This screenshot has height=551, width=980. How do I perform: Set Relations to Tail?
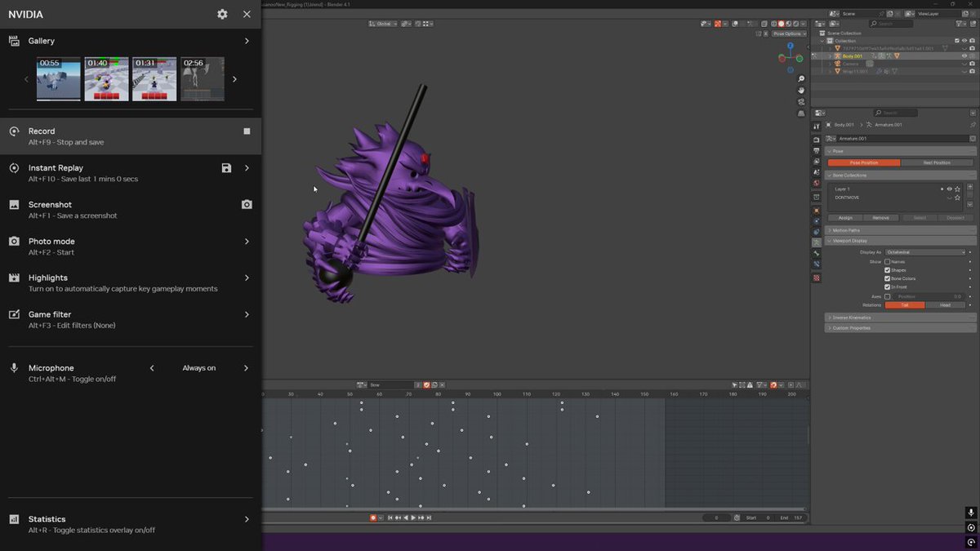pos(905,305)
